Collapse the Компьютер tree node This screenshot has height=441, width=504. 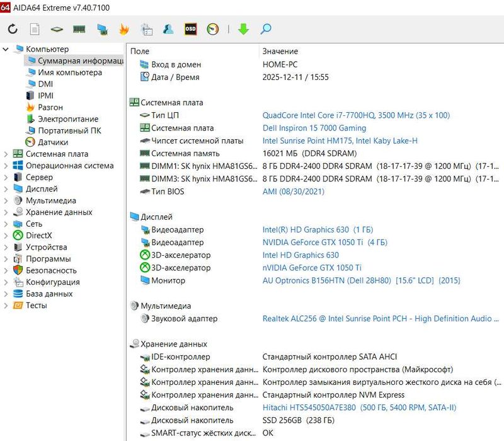(x=6, y=49)
